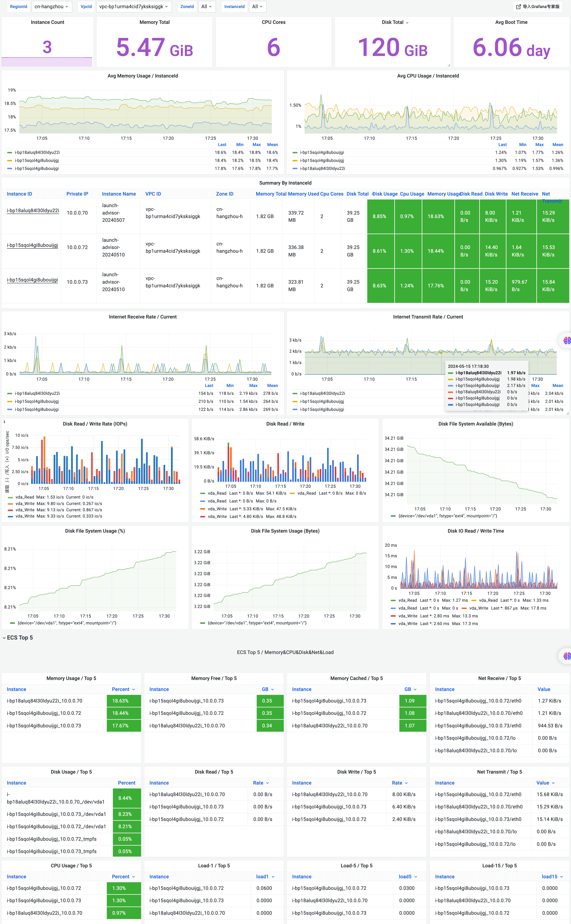Sort summary table by Instance Name column

[119, 194]
